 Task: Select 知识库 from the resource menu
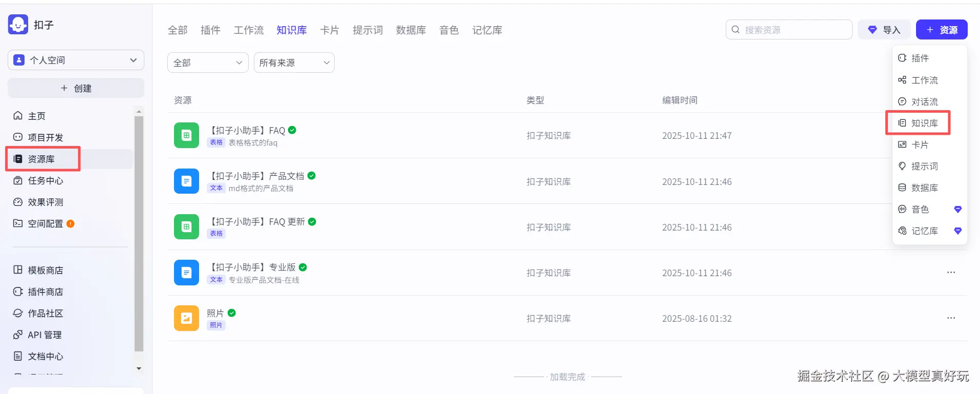(924, 123)
